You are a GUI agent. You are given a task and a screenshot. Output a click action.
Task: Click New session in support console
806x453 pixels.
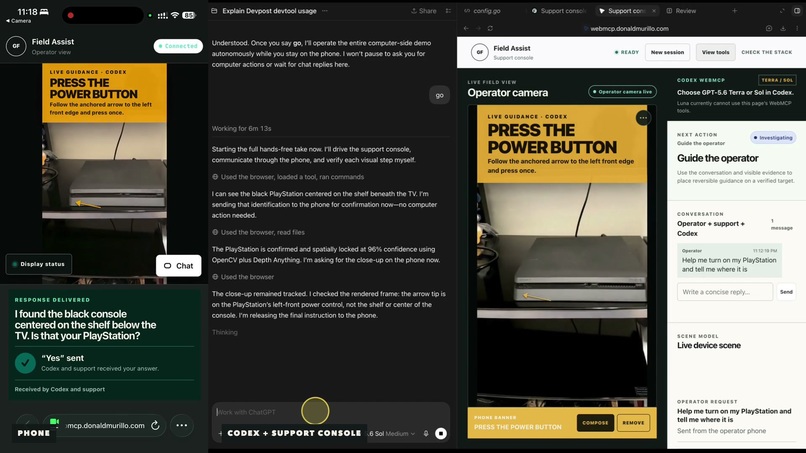(667, 52)
